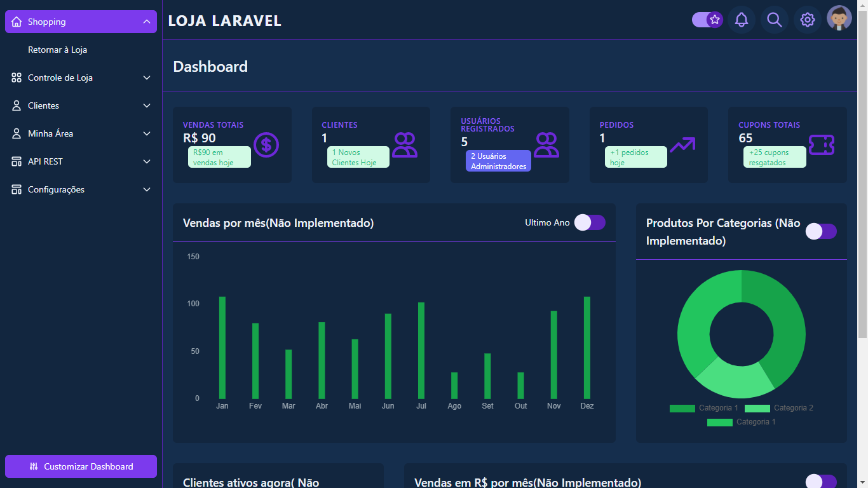
Task: Click the Jan bar in sales chart
Action: [x=222, y=348]
